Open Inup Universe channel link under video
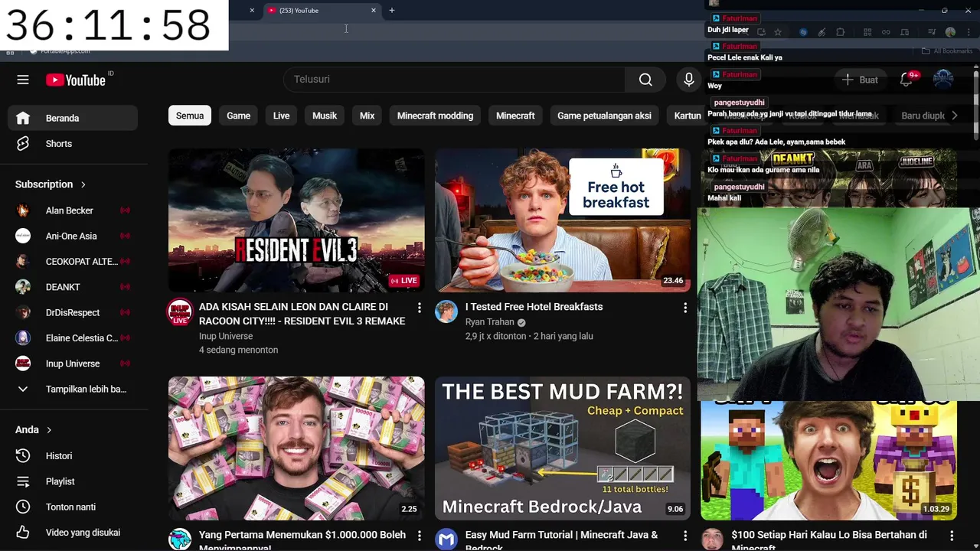 [226, 336]
